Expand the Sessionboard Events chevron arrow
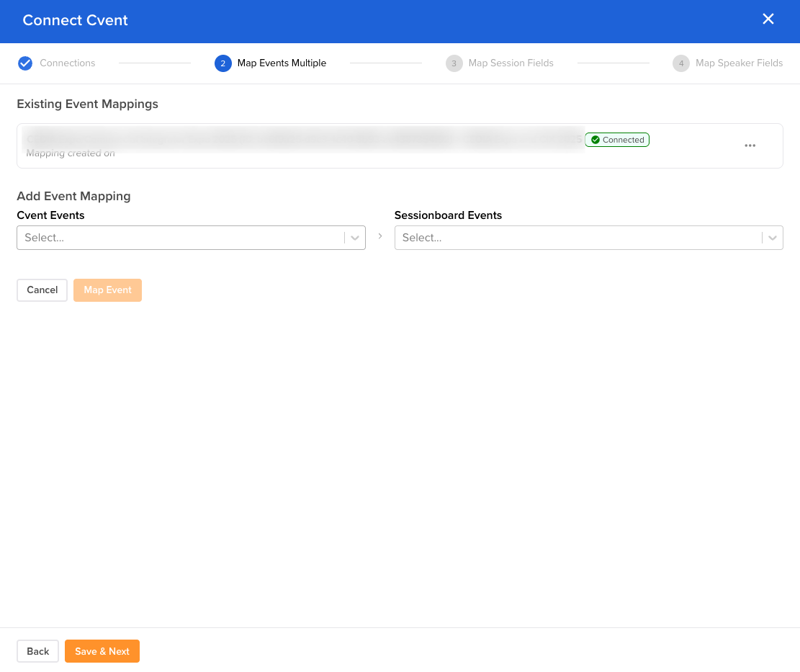Screen dimensions: 800x672 (x=773, y=237)
